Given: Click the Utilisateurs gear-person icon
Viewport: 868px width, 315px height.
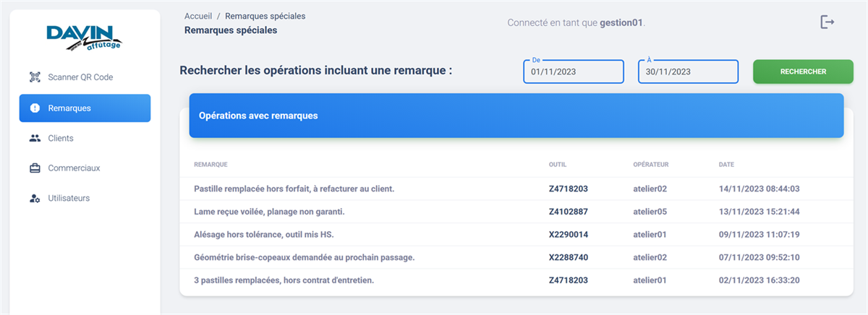Looking at the screenshot, I should 35,198.
